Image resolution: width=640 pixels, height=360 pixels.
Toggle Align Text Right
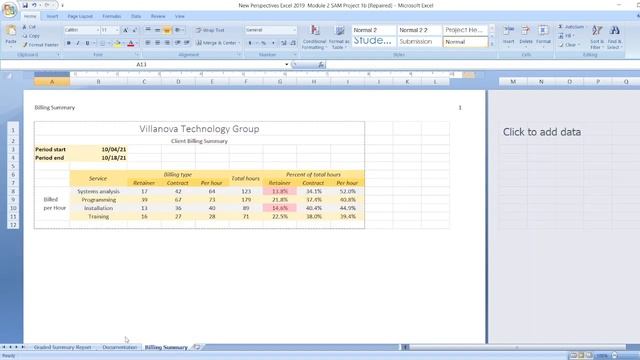point(167,43)
